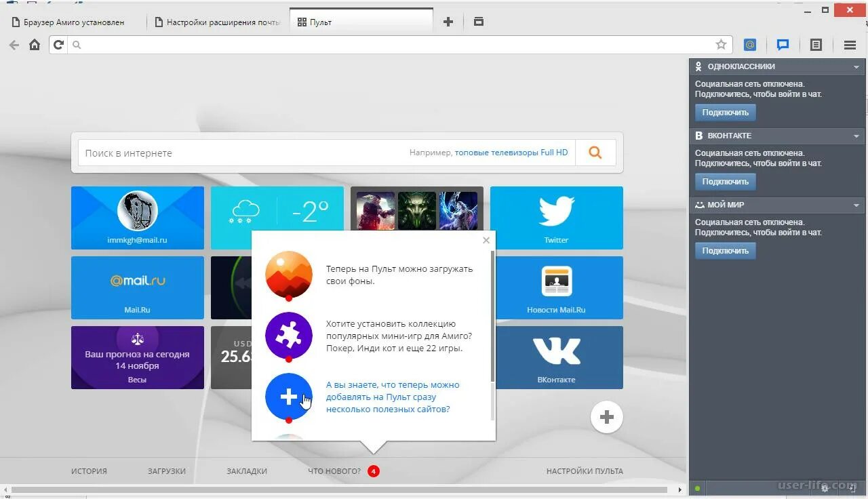Click Подключить under Мой Мир
868x499 pixels.
(725, 251)
